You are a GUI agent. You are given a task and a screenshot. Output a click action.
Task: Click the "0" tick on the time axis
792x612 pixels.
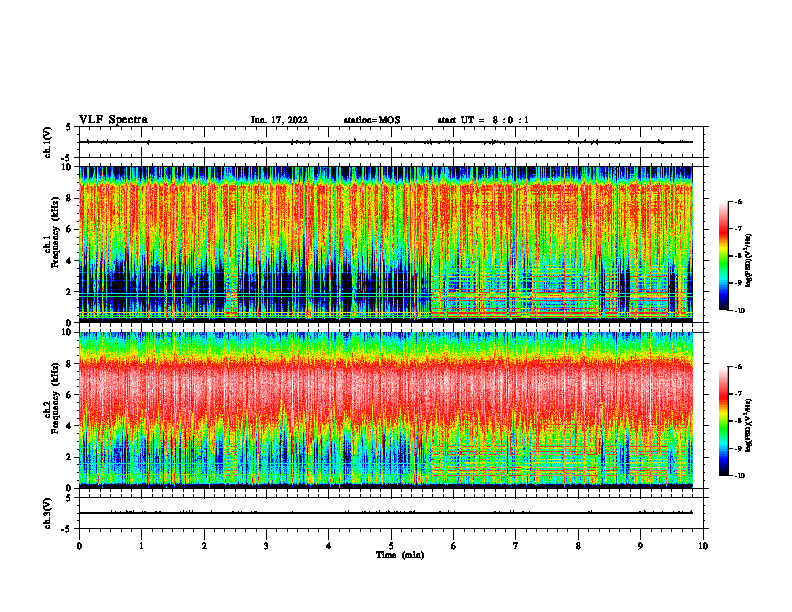[79, 546]
